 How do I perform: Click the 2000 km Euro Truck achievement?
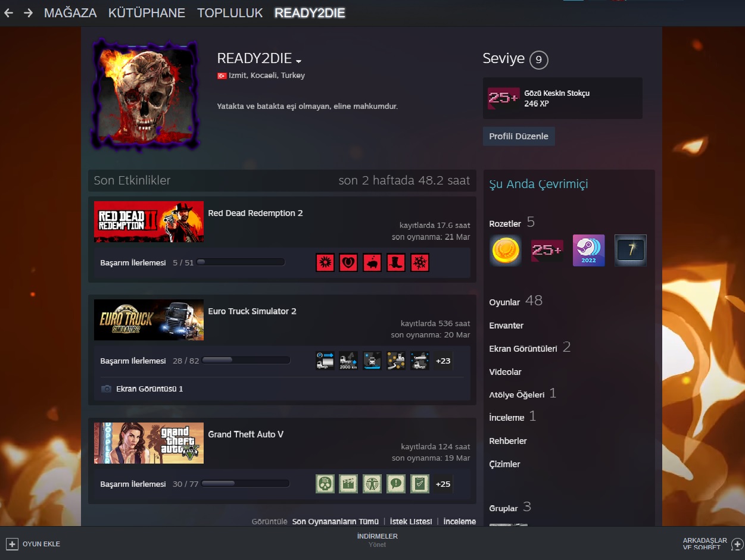pos(348,361)
